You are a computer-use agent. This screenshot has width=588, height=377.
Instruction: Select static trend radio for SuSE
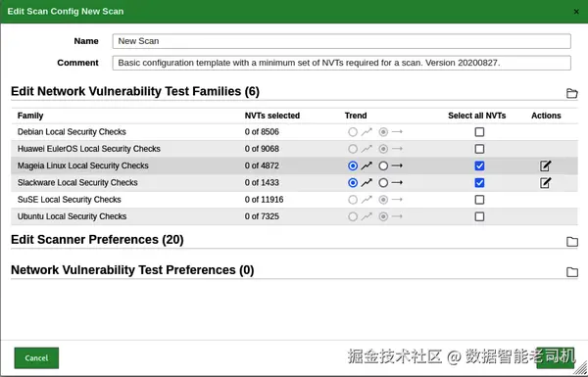pyautogui.click(x=383, y=200)
